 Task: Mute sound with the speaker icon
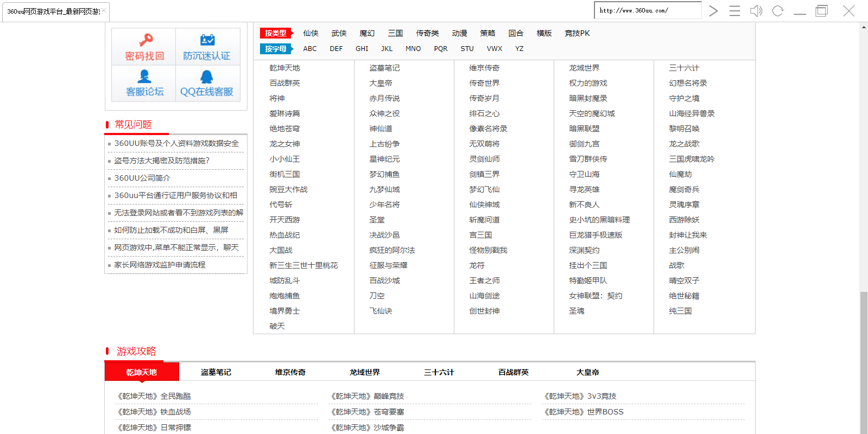tap(756, 11)
